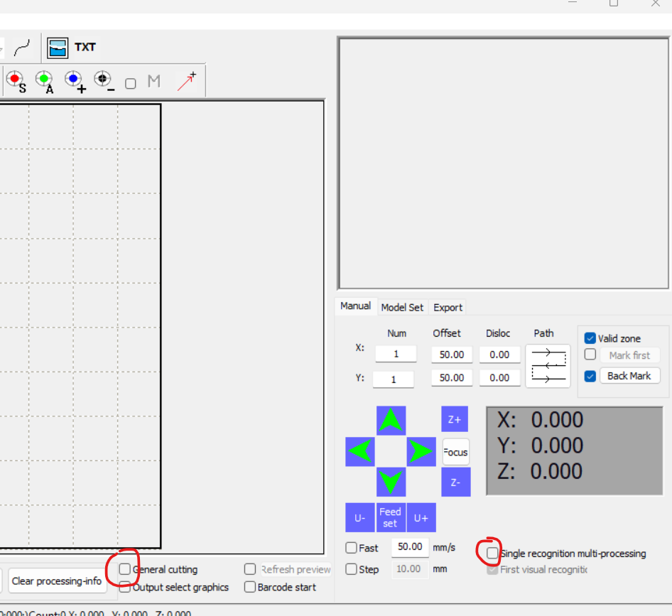The width and height of the screenshot is (672, 616).
Task: Enable the Barcode start checkbox
Action: coord(250,586)
